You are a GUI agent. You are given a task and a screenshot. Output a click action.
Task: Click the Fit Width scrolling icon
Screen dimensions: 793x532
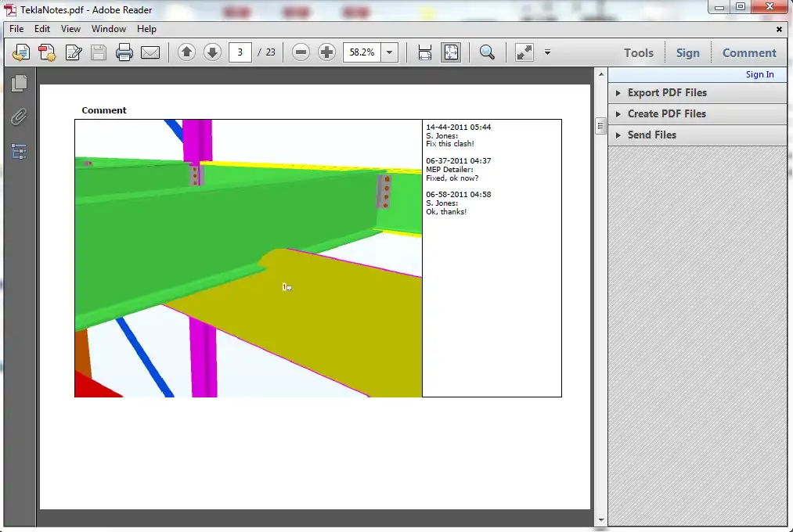pyautogui.click(x=425, y=52)
